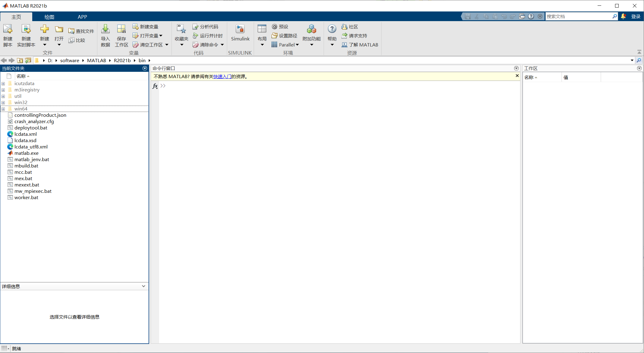Click the search documentation (搜索文档) field
The image size is (644, 353).
point(579,16)
